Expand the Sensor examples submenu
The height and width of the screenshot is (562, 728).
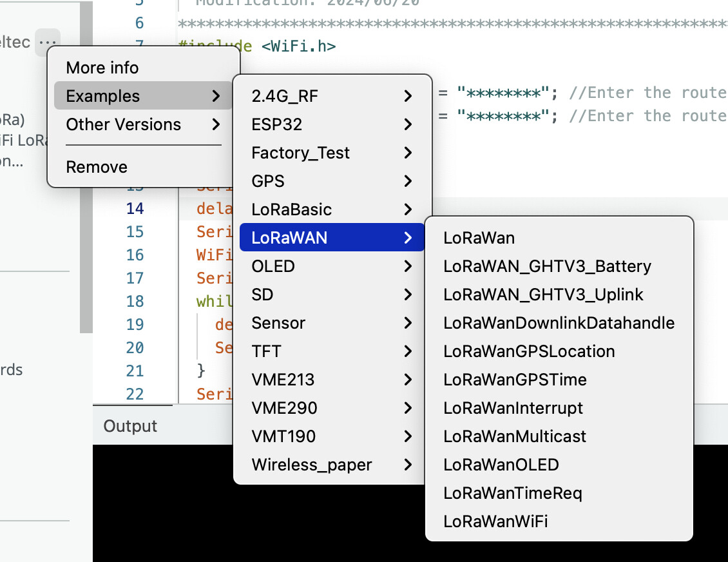point(278,323)
